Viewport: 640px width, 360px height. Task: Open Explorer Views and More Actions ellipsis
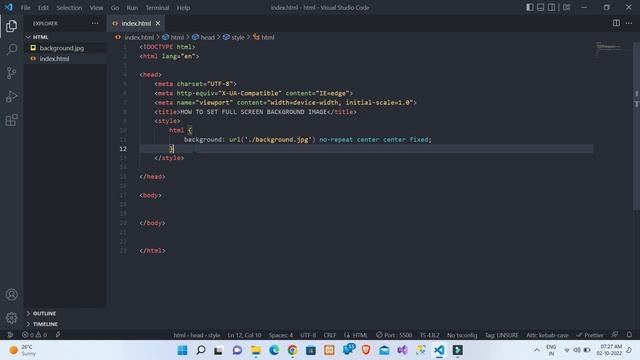coord(95,23)
